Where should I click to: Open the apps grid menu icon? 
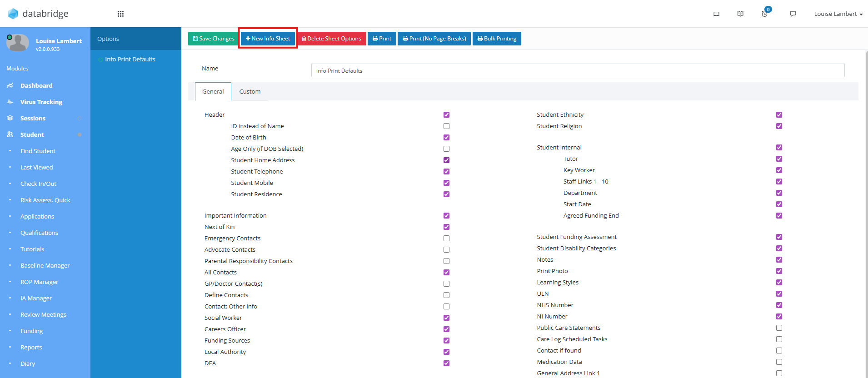point(120,14)
